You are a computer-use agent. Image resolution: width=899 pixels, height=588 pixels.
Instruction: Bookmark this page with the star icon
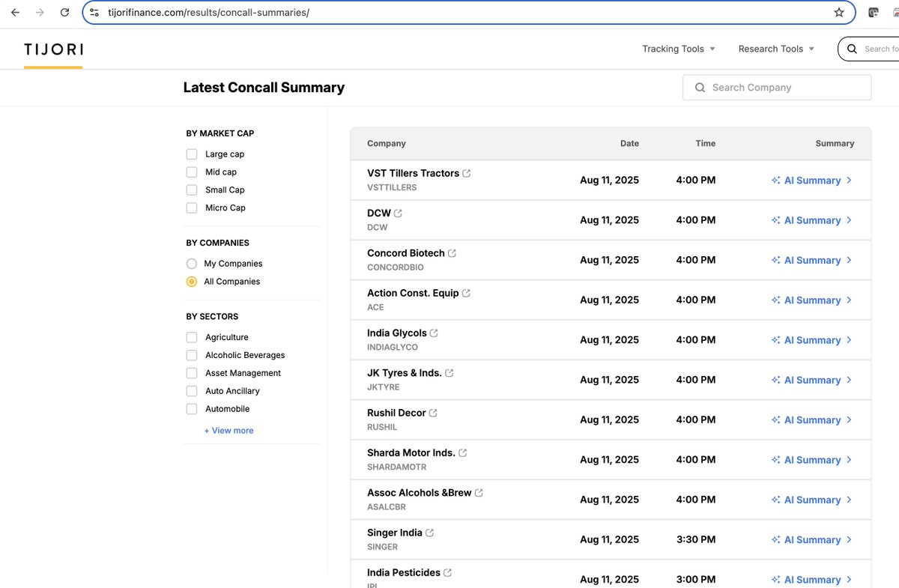coord(839,13)
